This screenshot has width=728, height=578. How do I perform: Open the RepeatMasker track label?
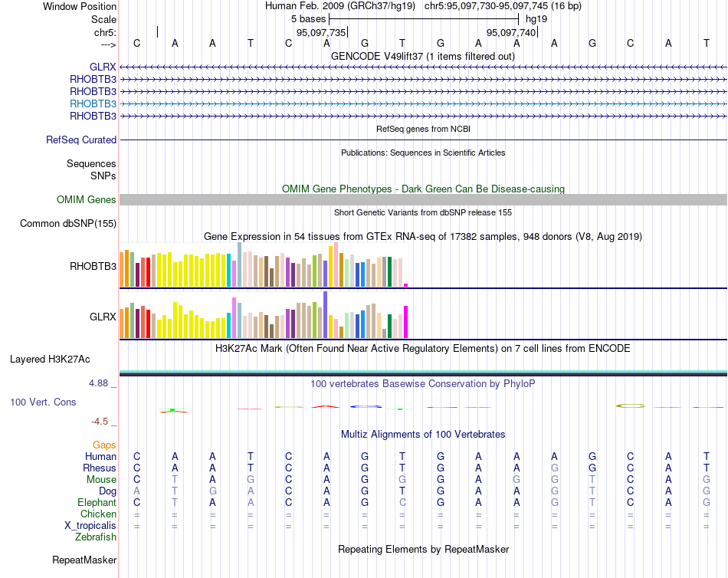pyautogui.click(x=84, y=560)
